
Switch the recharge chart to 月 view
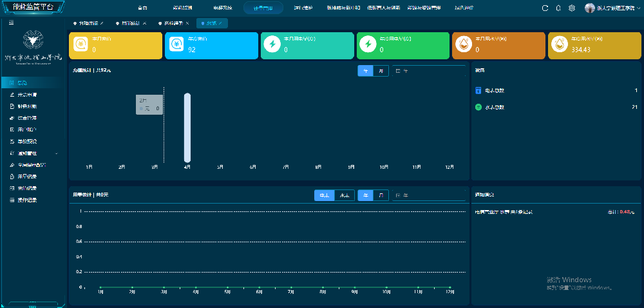[x=381, y=71]
